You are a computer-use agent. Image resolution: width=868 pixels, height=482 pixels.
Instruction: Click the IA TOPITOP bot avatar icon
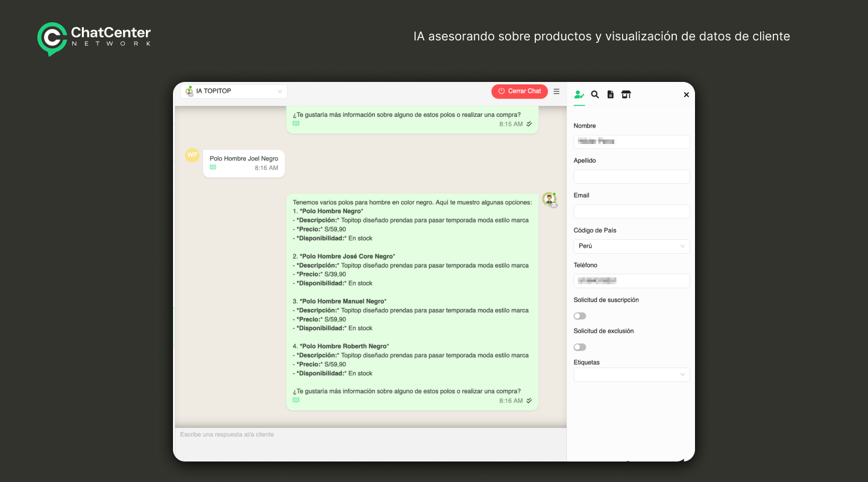point(189,92)
